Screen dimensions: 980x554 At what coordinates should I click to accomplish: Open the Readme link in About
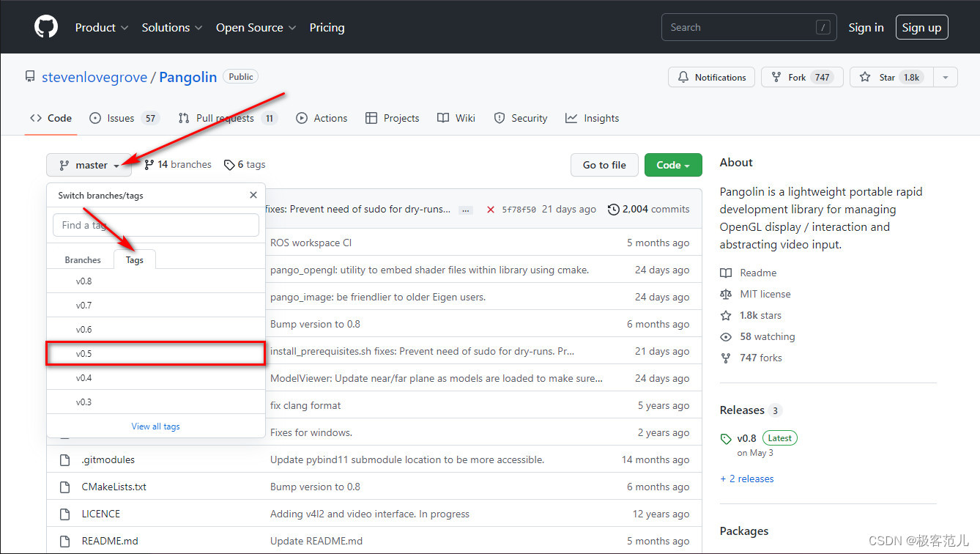[748, 273]
